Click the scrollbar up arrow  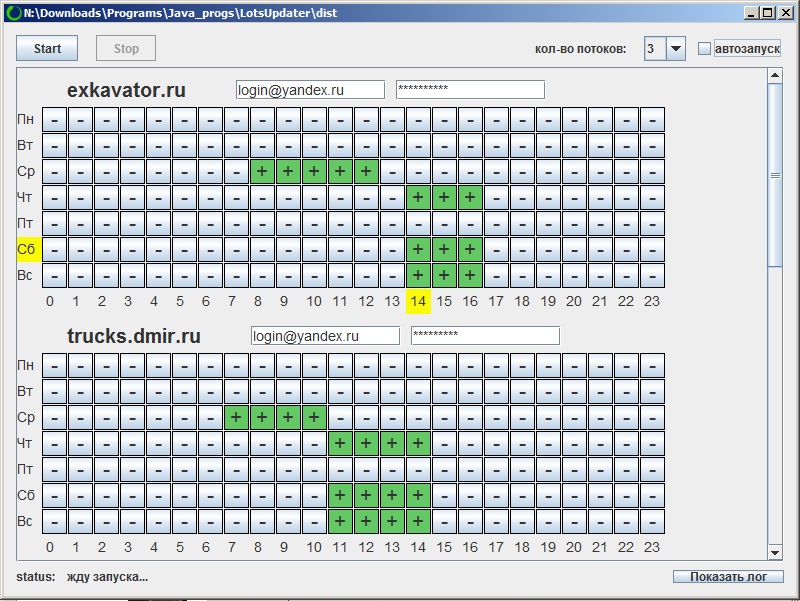coord(775,76)
